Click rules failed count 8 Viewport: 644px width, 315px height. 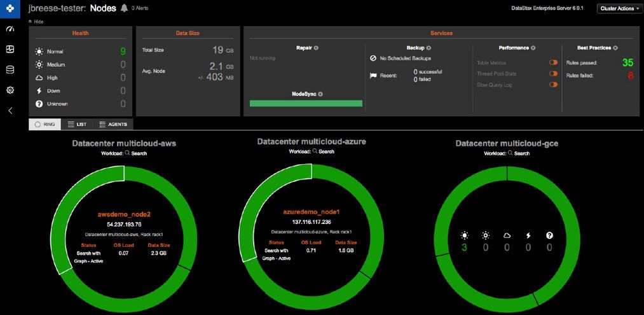pyautogui.click(x=631, y=75)
